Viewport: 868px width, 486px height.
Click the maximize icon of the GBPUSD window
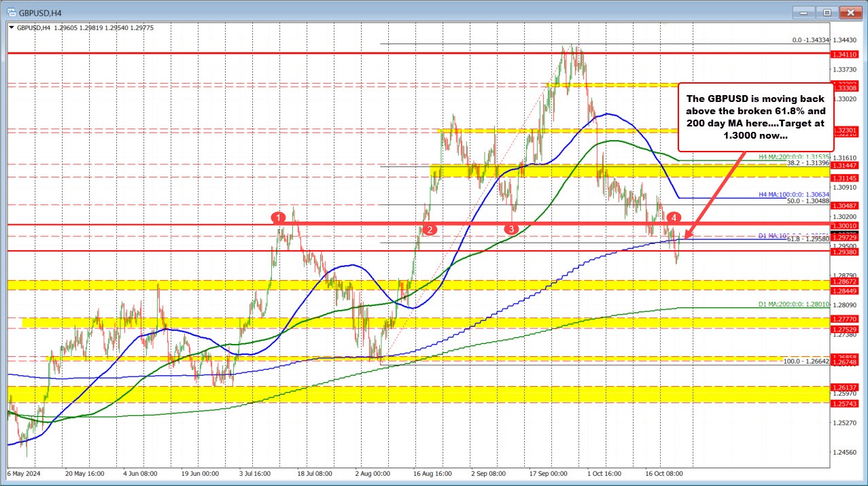pyautogui.click(x=827, y=12)
